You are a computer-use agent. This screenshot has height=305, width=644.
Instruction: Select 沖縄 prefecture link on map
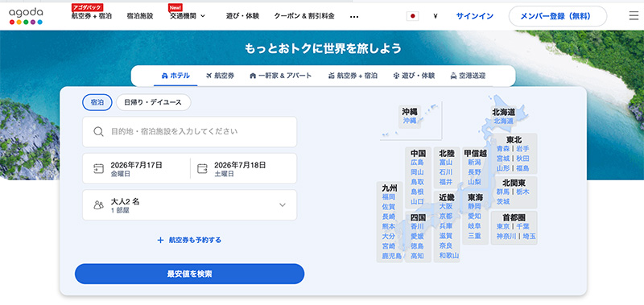[410, 121]
